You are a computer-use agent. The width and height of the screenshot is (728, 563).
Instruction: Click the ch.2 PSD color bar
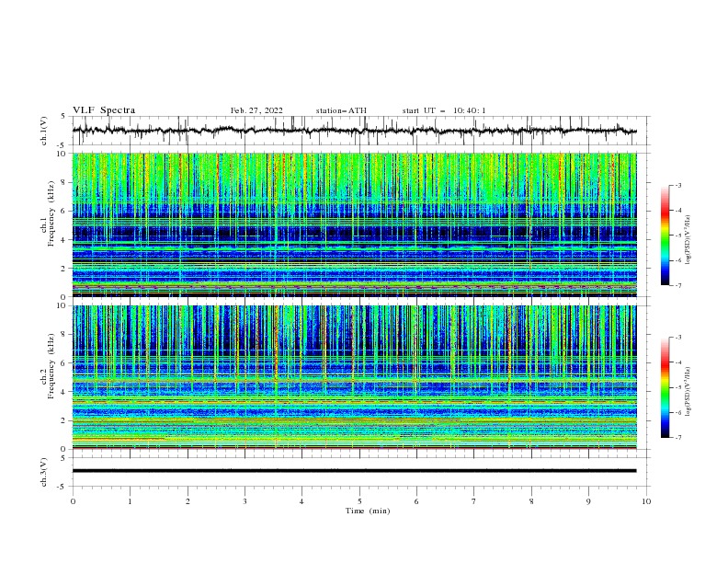point(665,387)
